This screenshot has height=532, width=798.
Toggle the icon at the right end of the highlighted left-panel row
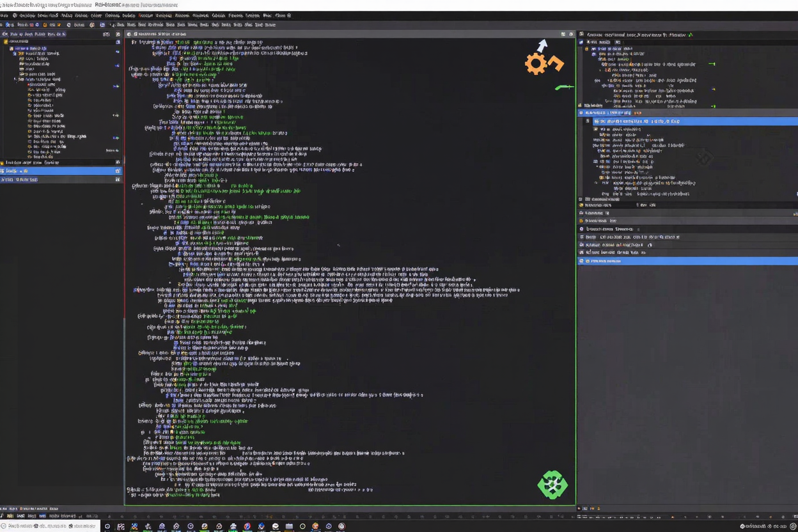click(x=118, y=171)
